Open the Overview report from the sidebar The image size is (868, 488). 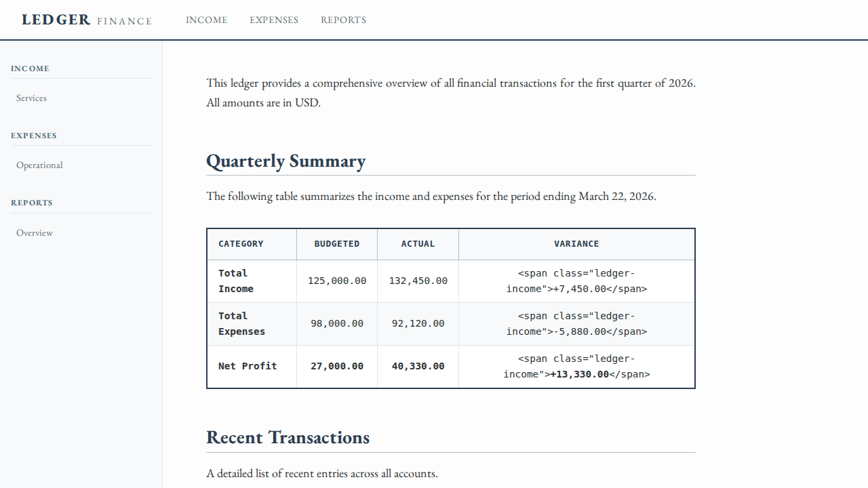35,232
